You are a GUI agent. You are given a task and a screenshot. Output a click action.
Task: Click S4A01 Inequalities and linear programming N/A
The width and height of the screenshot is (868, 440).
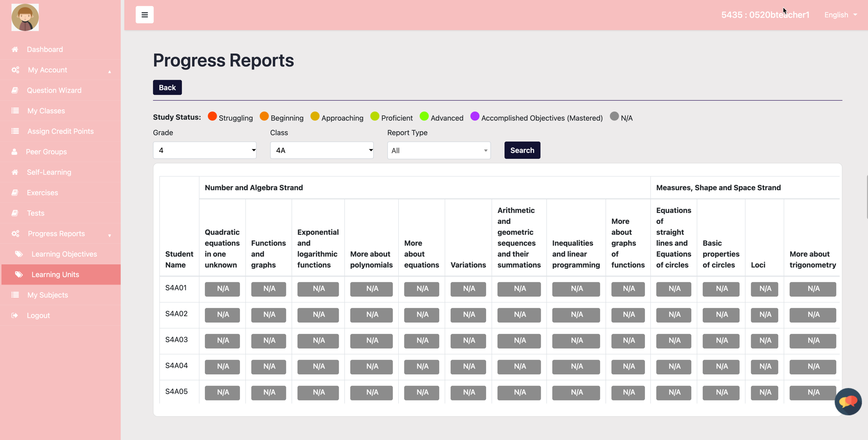576,289
